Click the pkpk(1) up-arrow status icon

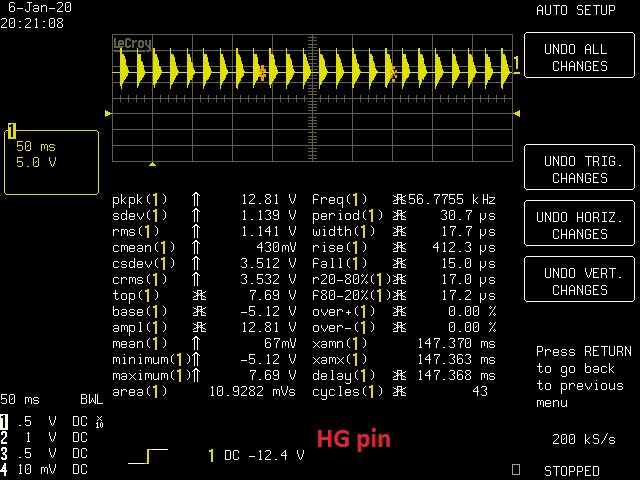point(196,200)
